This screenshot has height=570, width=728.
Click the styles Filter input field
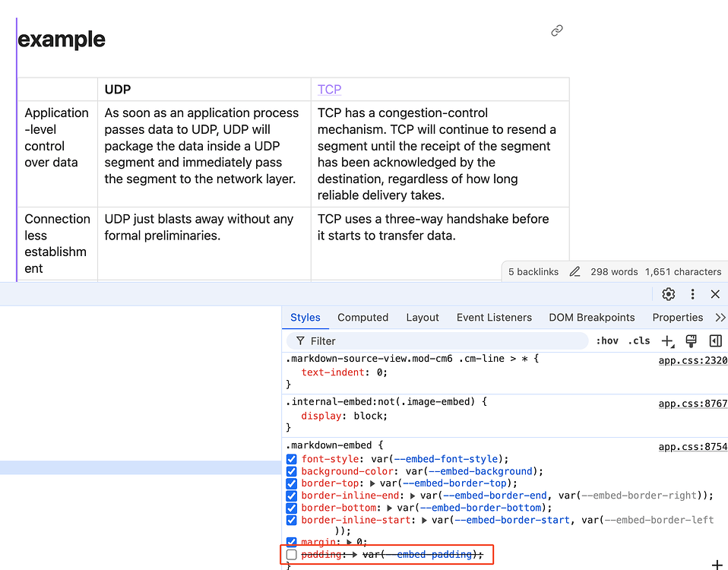tap(438, 341)
